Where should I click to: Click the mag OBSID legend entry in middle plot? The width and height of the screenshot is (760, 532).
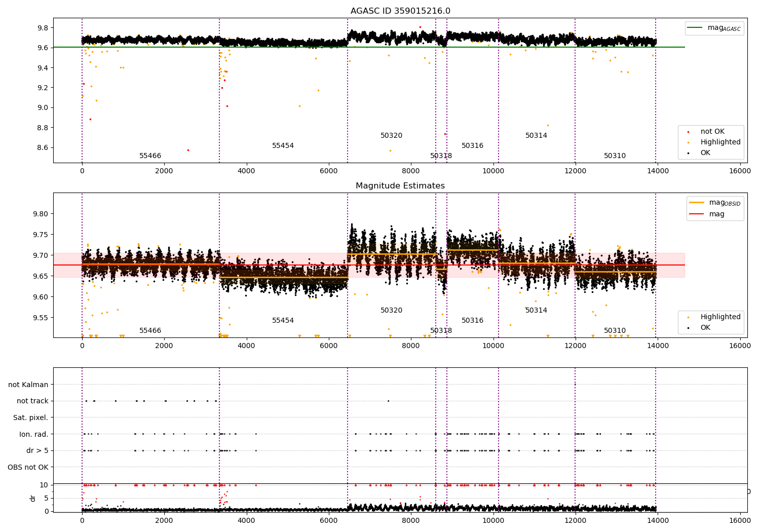pyautogui.click(x=715, y=203)
